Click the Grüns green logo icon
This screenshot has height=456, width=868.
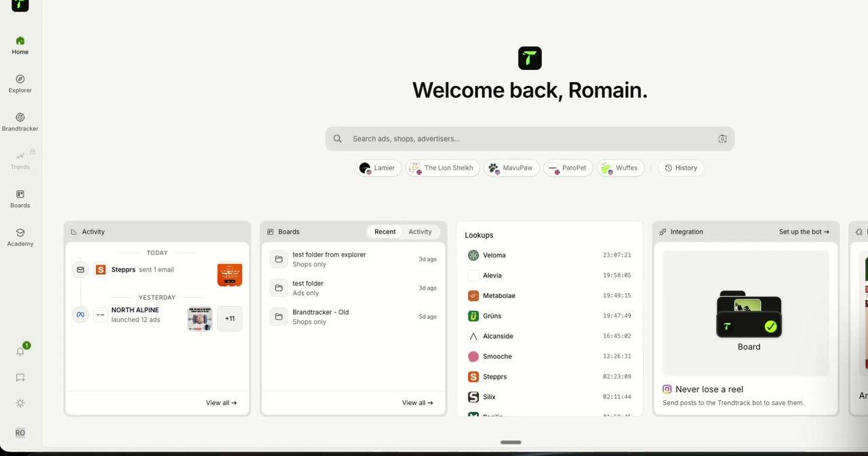(473, 316)
